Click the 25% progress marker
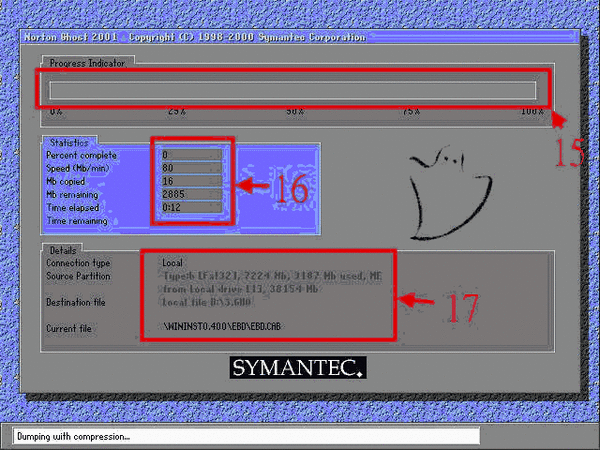The width and height of the screenshot is (600, 450). tap(177, 112)
